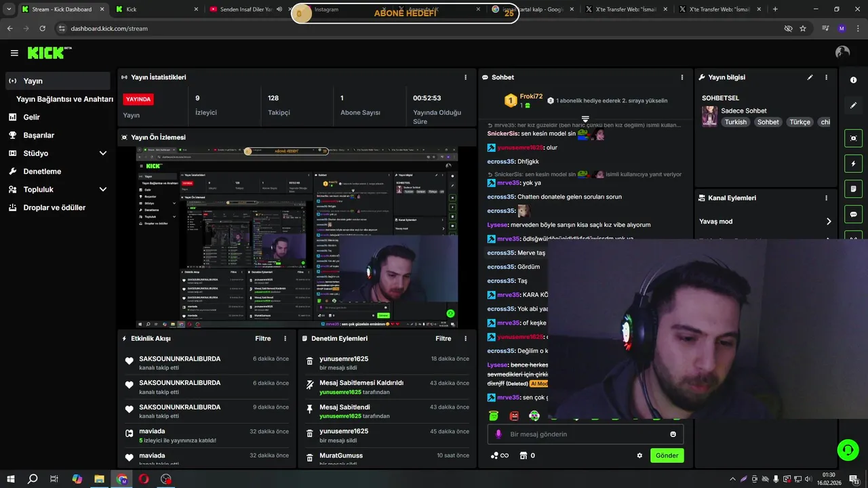
Task: Insert the red angry emote
Action: [x=514, y=415]
